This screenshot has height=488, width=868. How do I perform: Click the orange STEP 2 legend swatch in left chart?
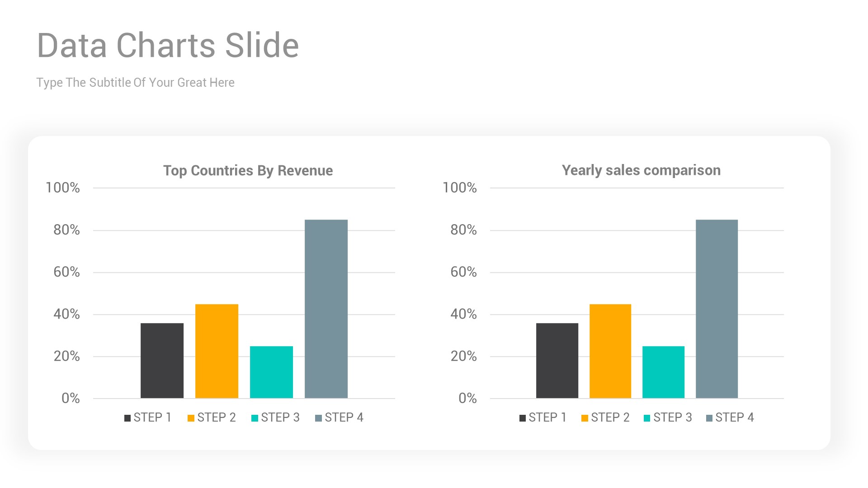(x=191, y=418)
